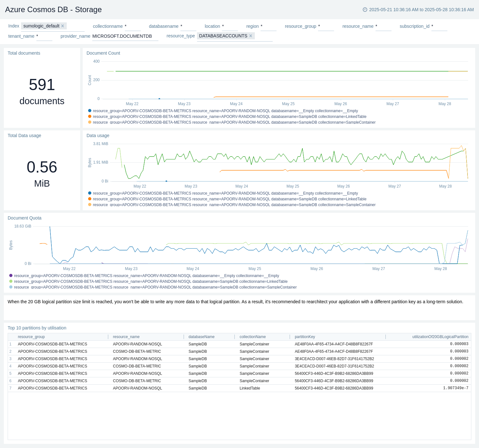Open the Total documents panel title

point(24,53)
